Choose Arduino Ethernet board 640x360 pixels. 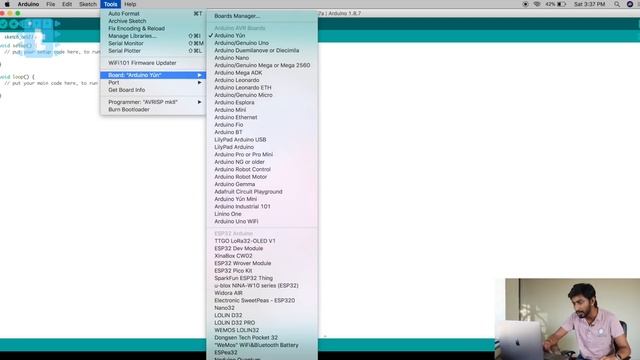[x=262, y=117]
